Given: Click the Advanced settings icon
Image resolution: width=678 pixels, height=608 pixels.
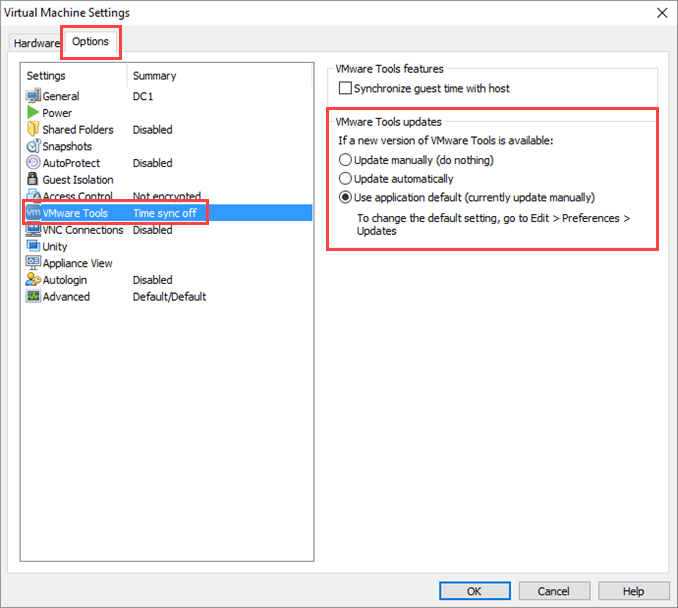Looking at the screenshot, I should click(33, 297).
